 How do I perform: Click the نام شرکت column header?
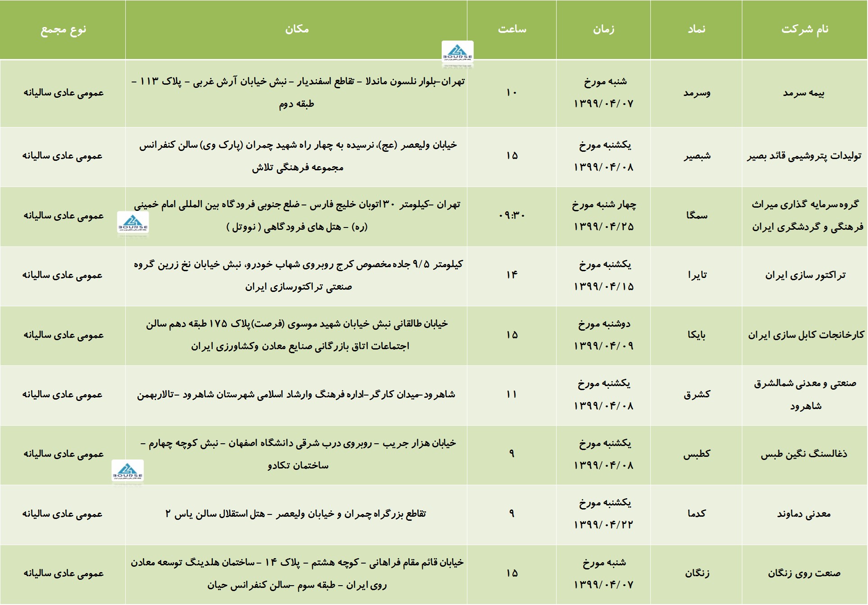(x=804, y=29)
